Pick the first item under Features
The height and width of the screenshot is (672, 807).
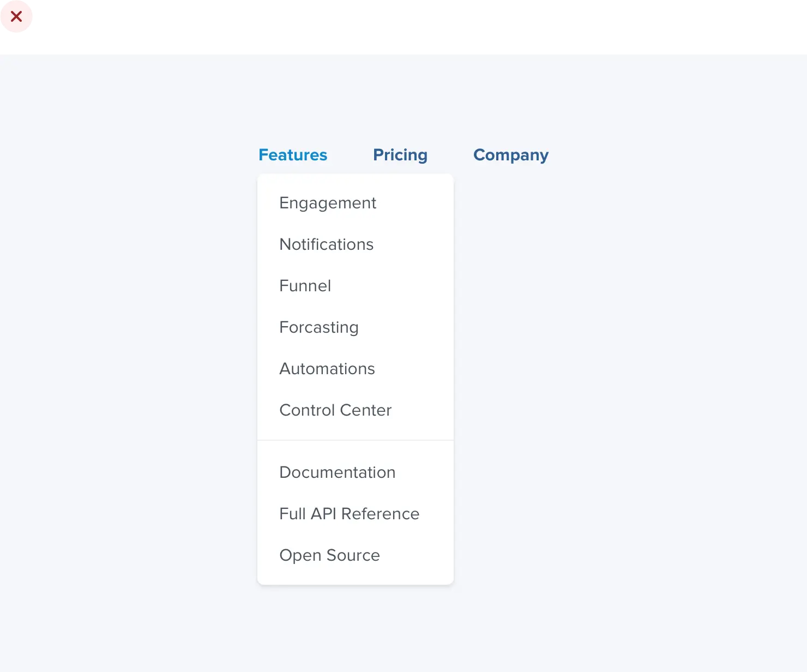328,203
